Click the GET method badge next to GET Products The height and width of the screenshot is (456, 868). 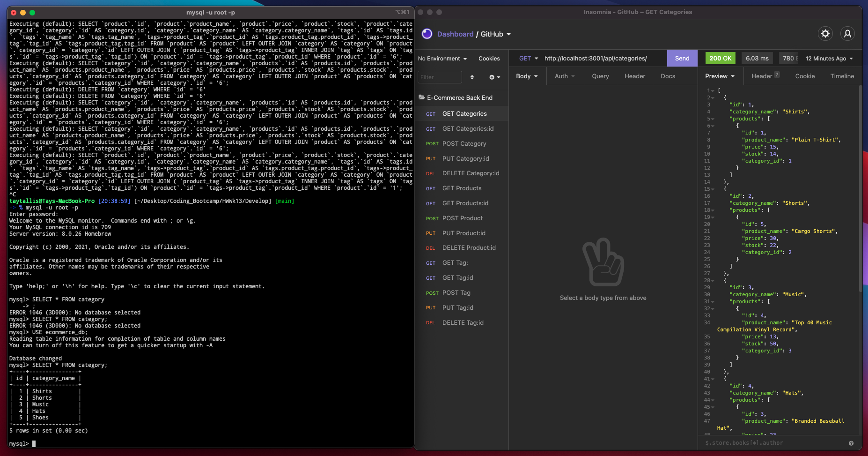(430, 188)
